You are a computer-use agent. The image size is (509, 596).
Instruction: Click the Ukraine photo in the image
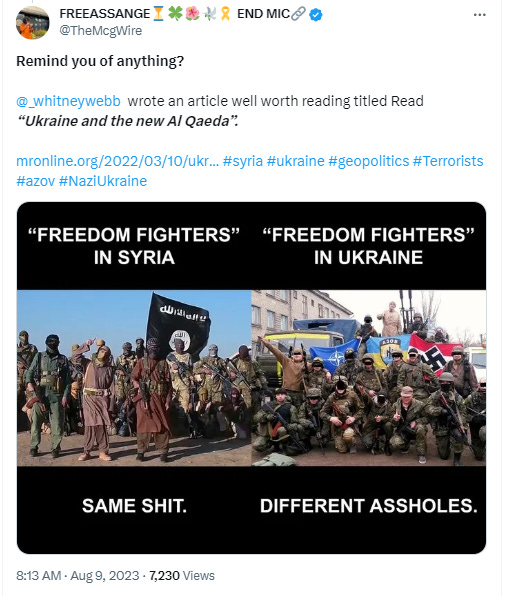tap(369, 378)
